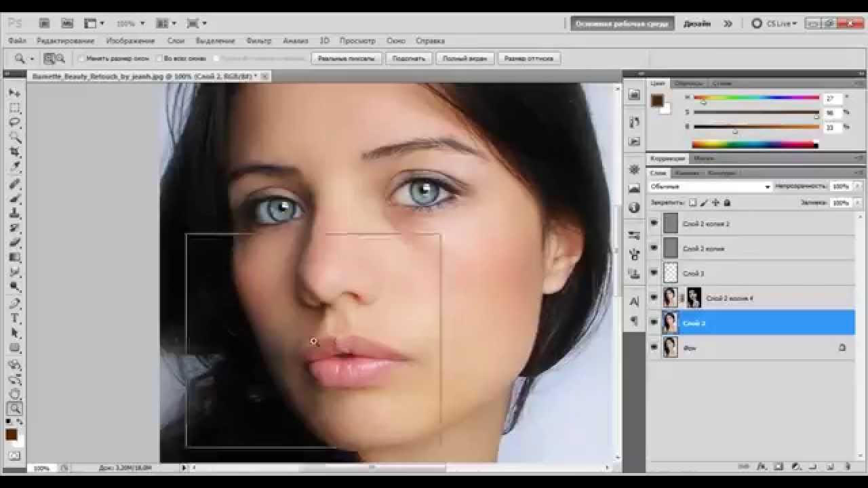Click the hue H slider track
Viewport: 868px width, 488px height.
(x=756, y=98)
